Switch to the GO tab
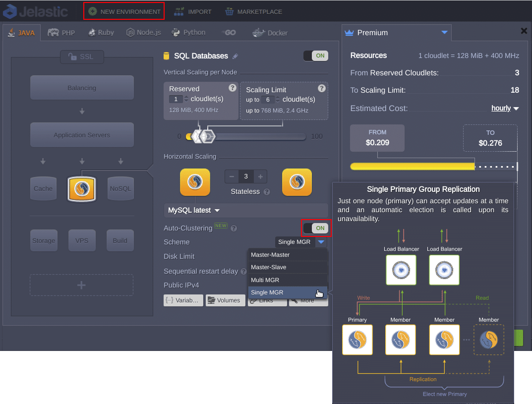The width and height of the screenshot is (532, 404). [230, 33]
